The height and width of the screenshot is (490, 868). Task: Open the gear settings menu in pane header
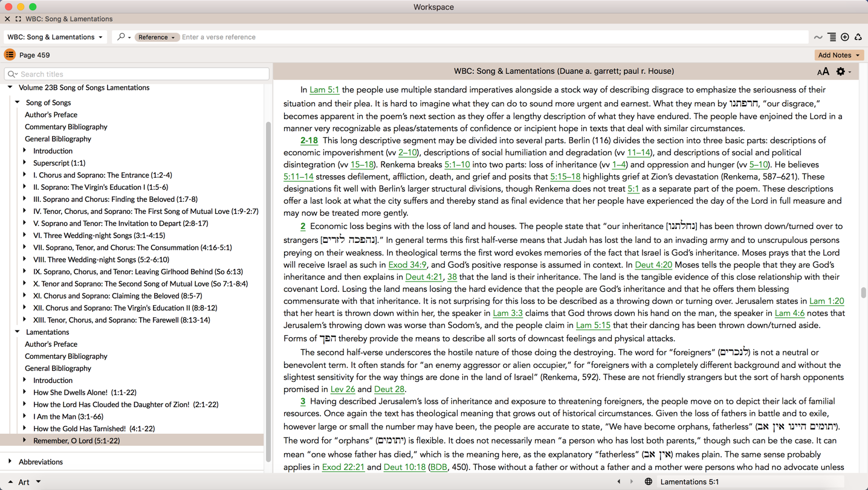pyautogui.click(x=841, y=72)
